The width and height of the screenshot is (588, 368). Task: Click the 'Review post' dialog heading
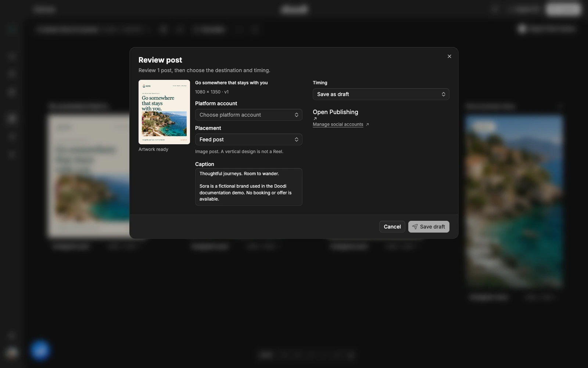[x=160, y=60]
